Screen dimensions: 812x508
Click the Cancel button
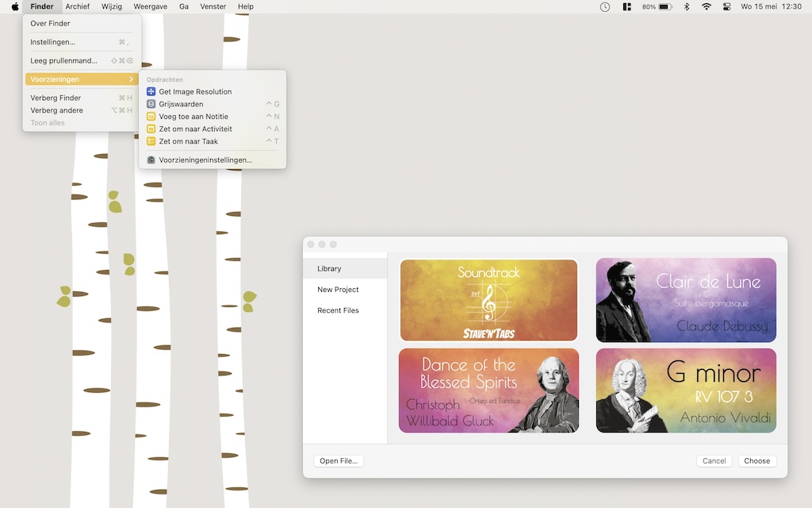tap(714, 461)
